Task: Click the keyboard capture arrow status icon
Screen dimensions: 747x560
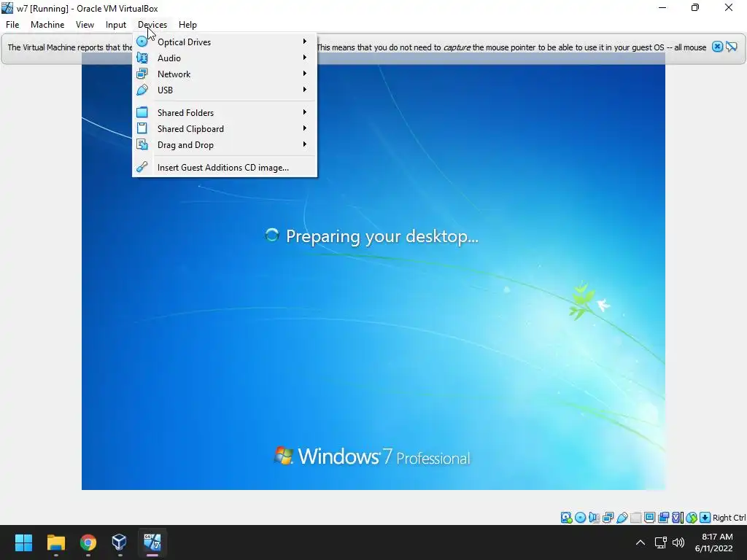Action: [x=705, y=518]
